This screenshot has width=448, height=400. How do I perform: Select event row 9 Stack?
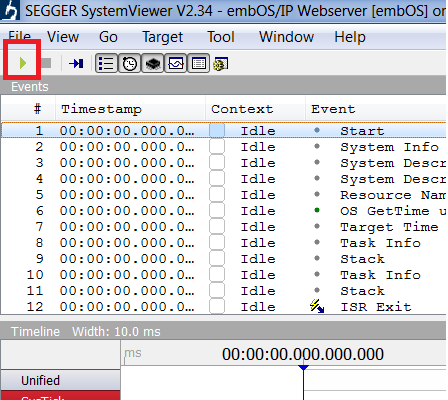[224, 258]
